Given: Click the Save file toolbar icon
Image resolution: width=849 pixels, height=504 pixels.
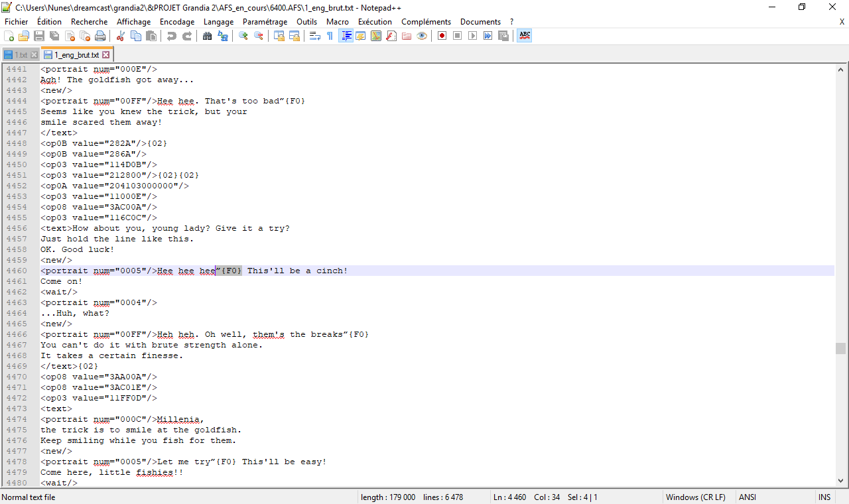Looking at the screenshot, I should click(x=39, y=36).
